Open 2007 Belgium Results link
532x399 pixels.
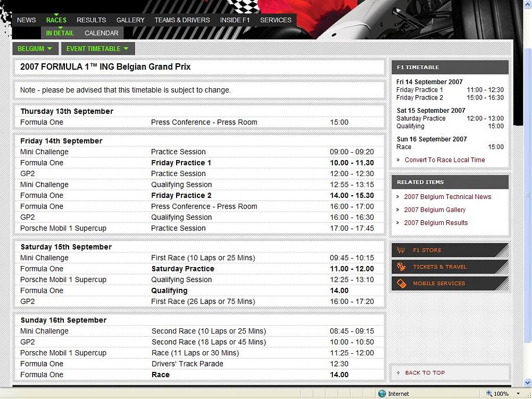coord(436,223)
